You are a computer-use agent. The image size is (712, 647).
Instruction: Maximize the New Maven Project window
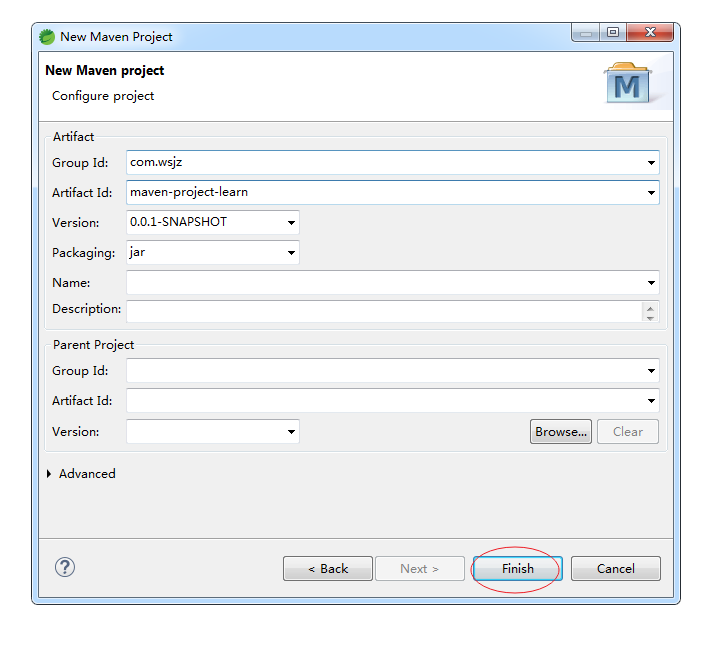[x=613, y=32]
